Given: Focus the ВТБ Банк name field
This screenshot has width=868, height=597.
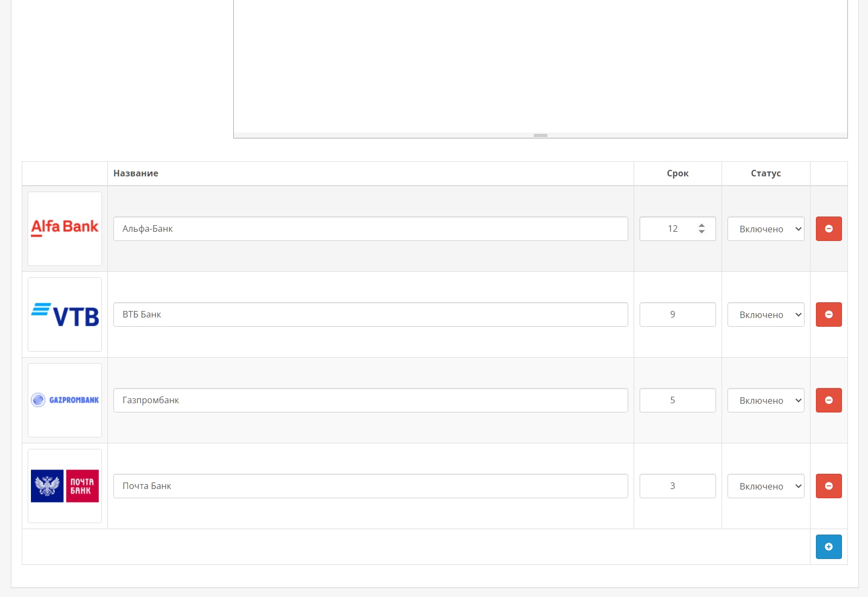Looking at the screenshot, I should [371, 314].
